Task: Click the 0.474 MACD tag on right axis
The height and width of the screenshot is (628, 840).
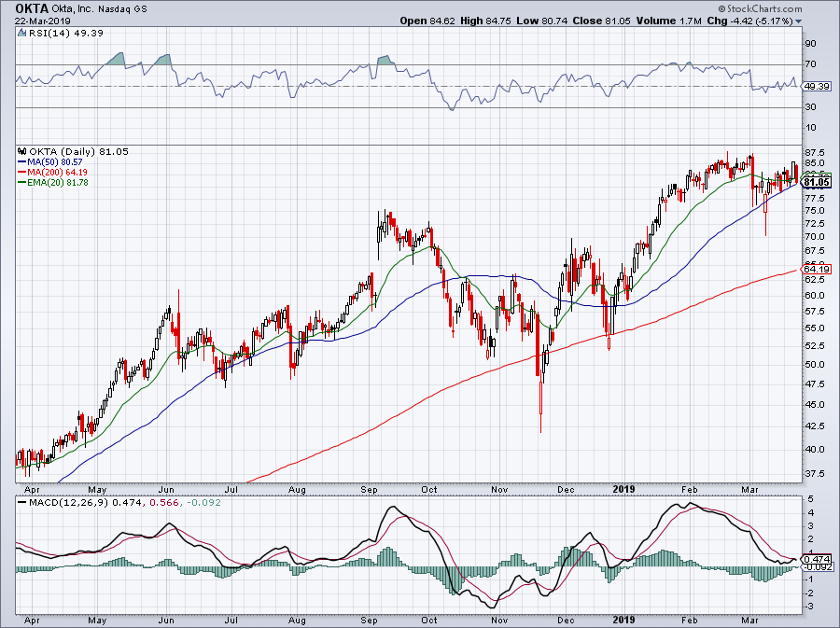Action: pos(818,558)
